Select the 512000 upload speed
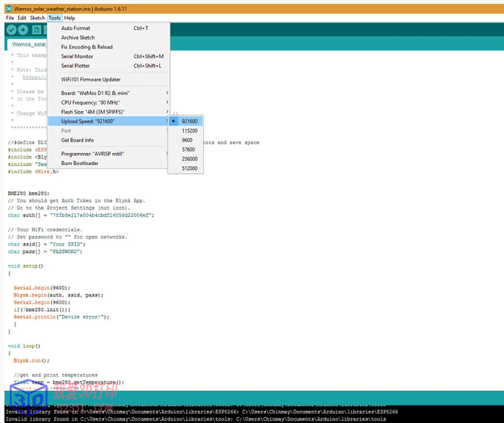 click(186, 168)
